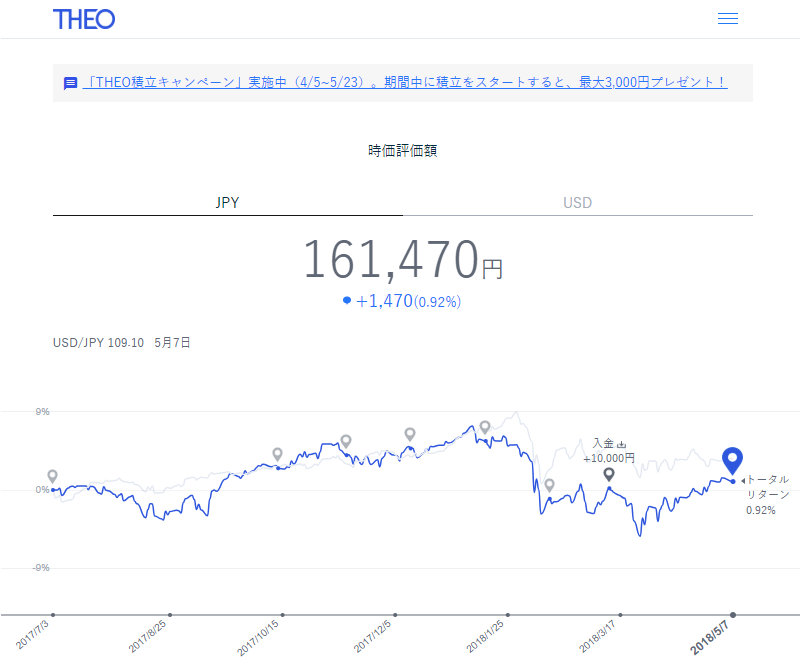Click the 時価評価額 heading
Screen dimensions: 801x671
coord(403,151)
